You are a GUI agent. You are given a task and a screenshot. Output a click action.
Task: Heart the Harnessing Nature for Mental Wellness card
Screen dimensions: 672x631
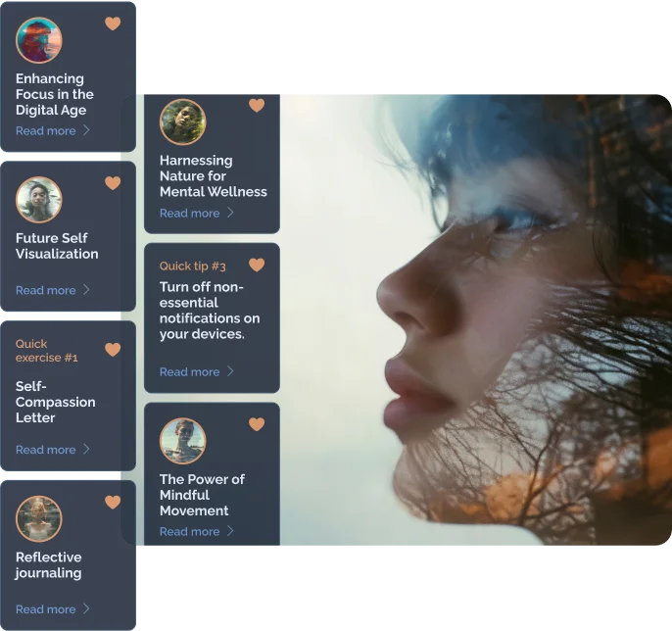pyautogui.click(x=257, y=106)
